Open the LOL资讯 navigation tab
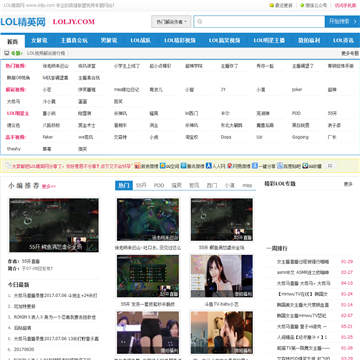The width and height of the screenshot is (360, 360). pos(343,41)
